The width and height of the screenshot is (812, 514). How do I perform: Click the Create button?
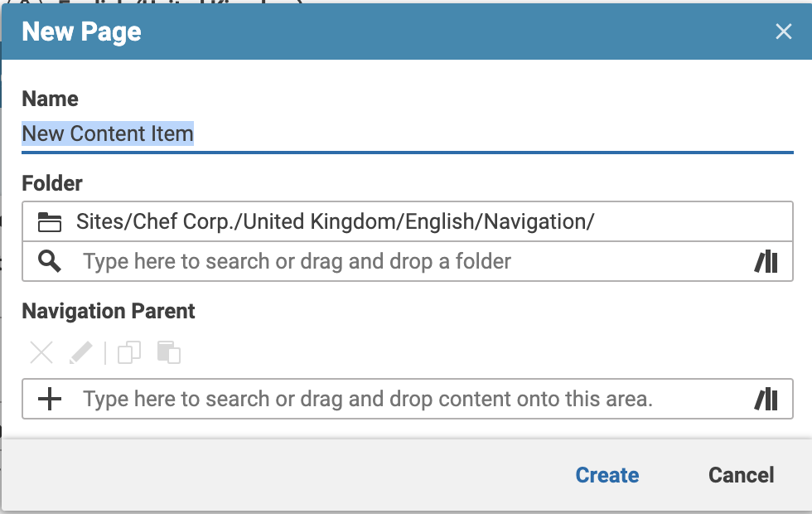click(x=607, y=475)
